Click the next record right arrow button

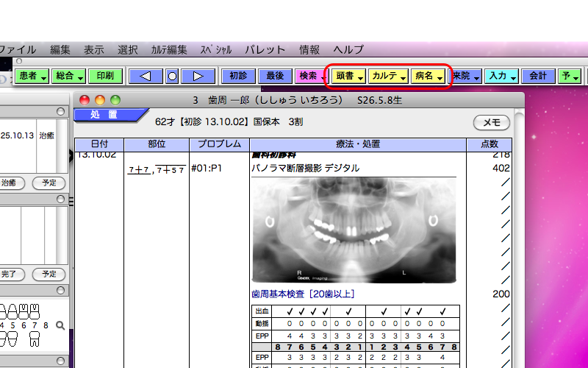point(198,76)
